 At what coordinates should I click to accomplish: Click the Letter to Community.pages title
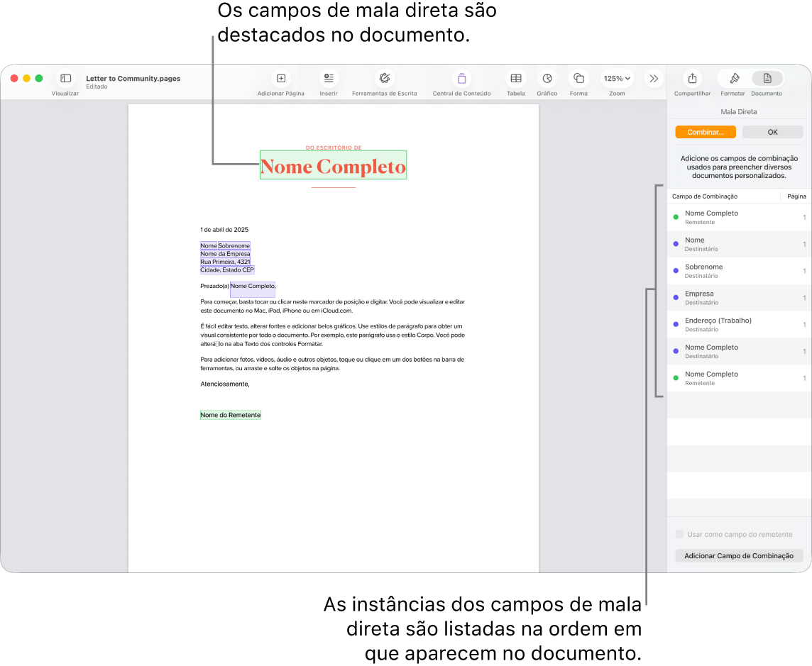point(133,79)
